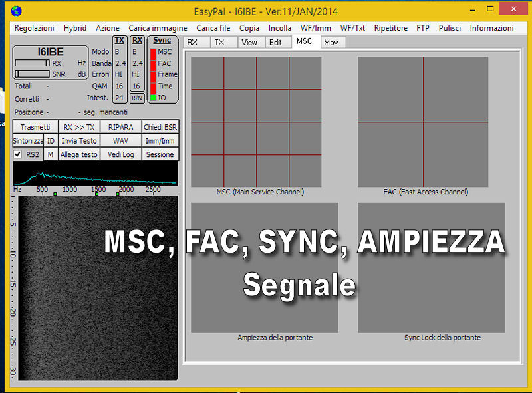The image size is (532, 393).
Task: Click the RX Hz level bar
Action: [x=32, y=63]
